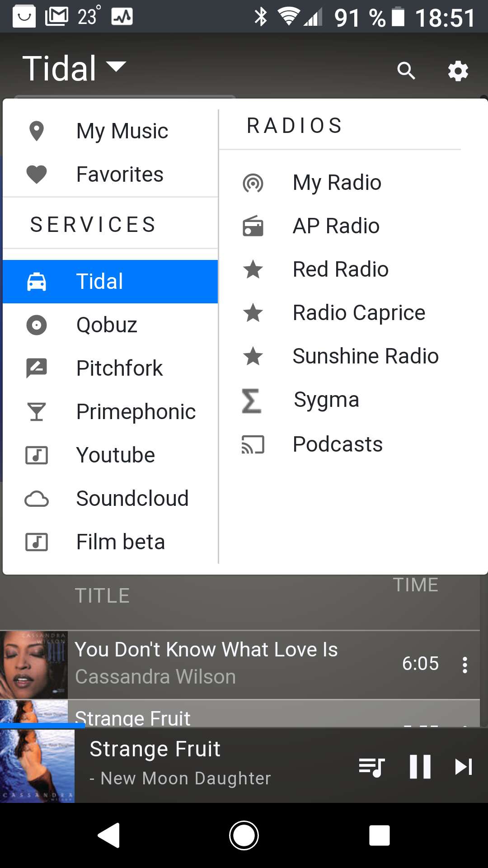The image size is (488, 868).
Task: Open now playing via Strange Fruit cover art
Action: 37,765
